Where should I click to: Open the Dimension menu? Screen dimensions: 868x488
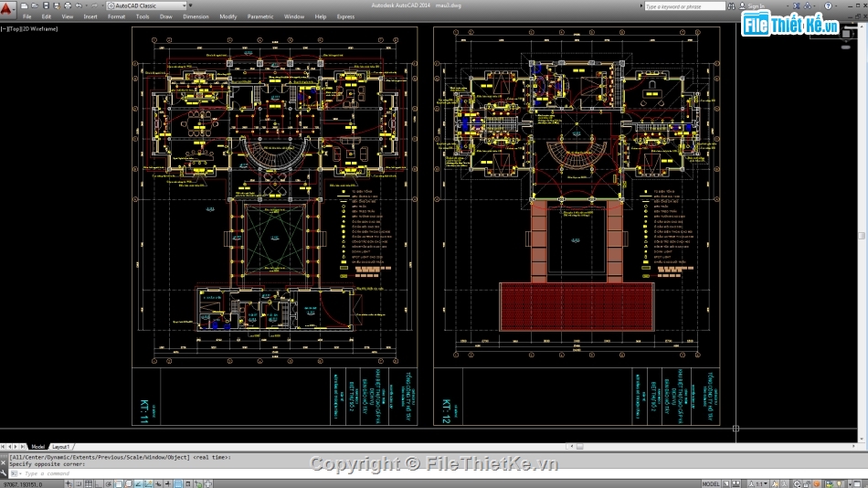pos(196,16)
